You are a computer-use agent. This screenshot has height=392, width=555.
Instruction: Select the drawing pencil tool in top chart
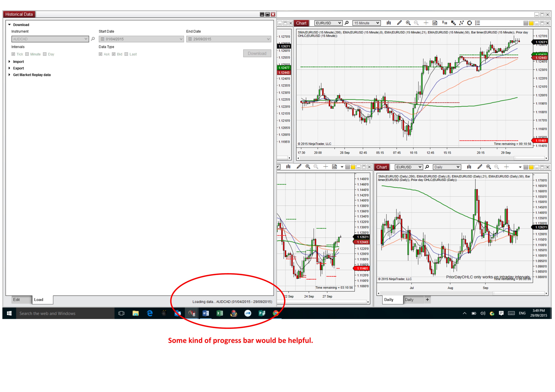coord(399,23)
